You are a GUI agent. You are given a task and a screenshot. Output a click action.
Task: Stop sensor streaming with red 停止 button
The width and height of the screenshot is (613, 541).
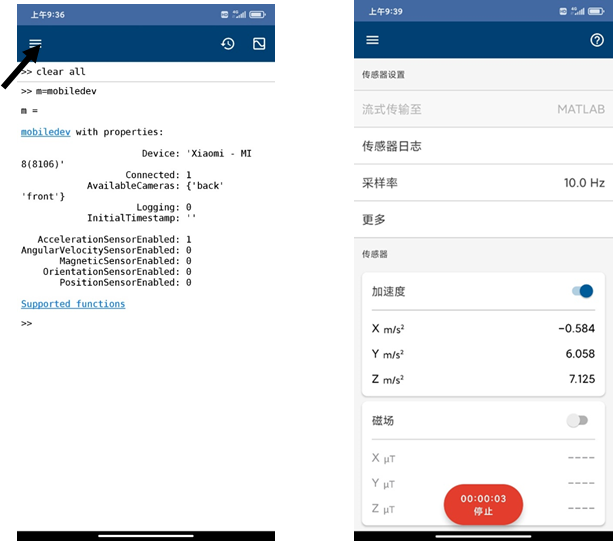pyautogui.click(x=483, y=505)
